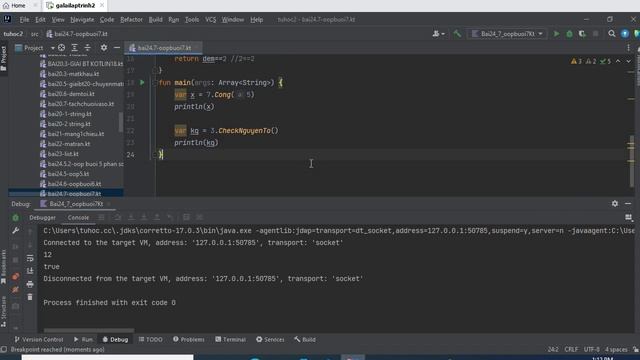640x360 pixels.
Task: Open the Navigate menu
Action: click(x=82, y=20)
